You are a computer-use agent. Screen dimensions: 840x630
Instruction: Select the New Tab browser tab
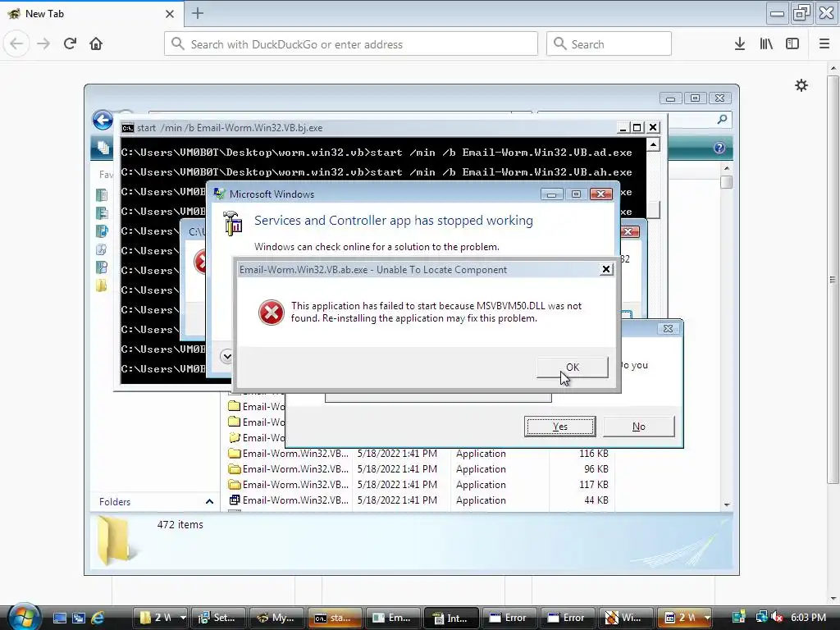(92, 14)
